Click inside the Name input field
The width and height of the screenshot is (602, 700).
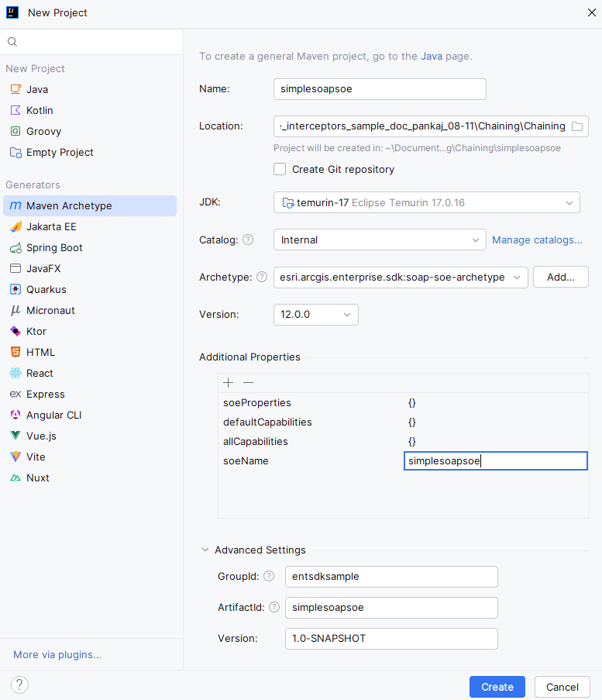(379, 88)
